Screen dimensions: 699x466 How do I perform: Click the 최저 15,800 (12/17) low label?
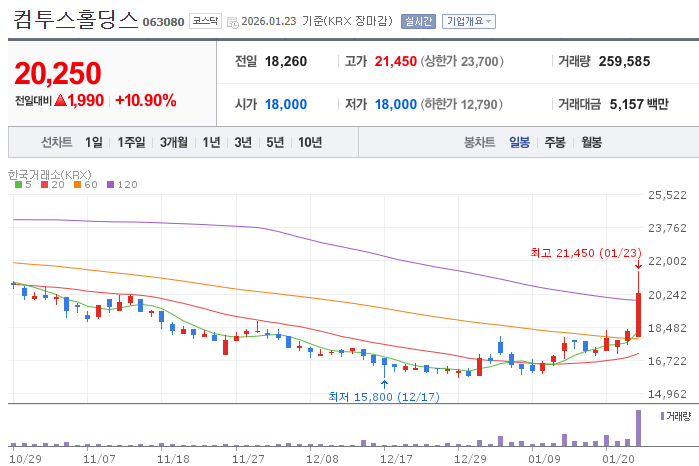tap(384, 396)
